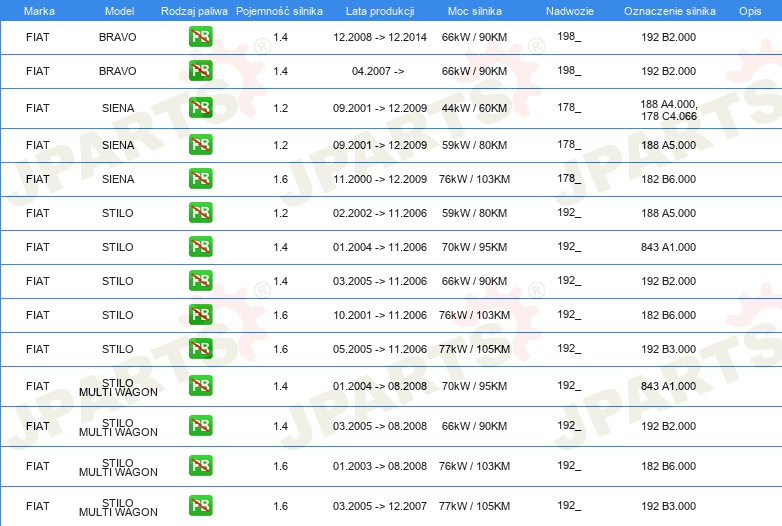Click date range 01.2003 -> 08.2008
782x526 pixels.
pos(380,466)
